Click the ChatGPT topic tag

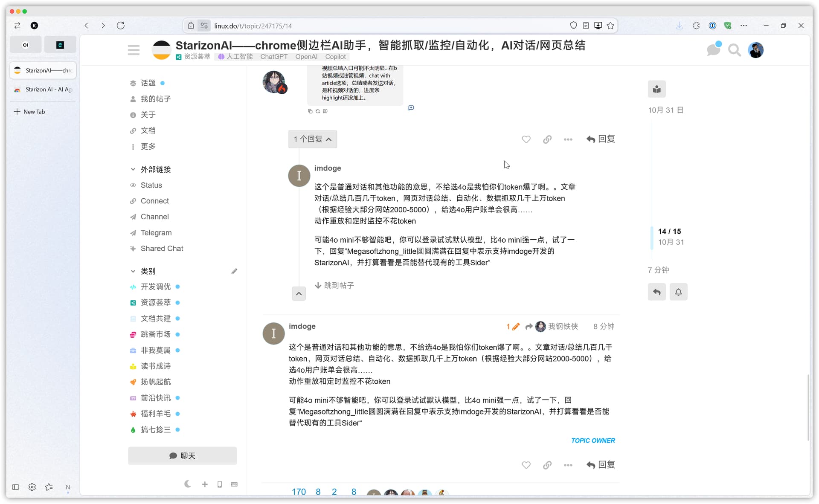(274, 57)
